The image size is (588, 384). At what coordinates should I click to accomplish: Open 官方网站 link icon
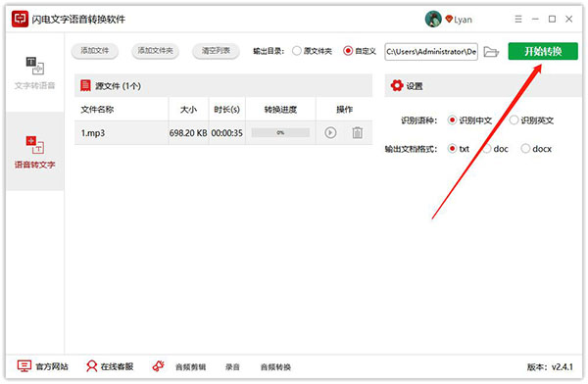(24, 366)
